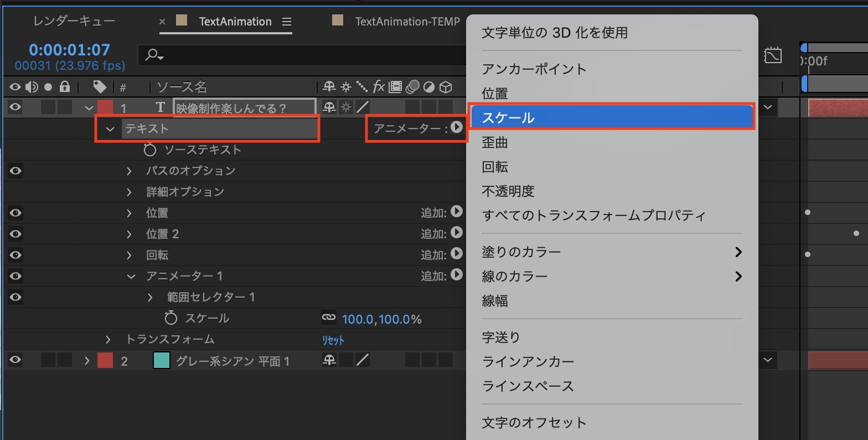Expand パスのオプション
Viewport: 868px width, 440px height.
coord(130,171)
